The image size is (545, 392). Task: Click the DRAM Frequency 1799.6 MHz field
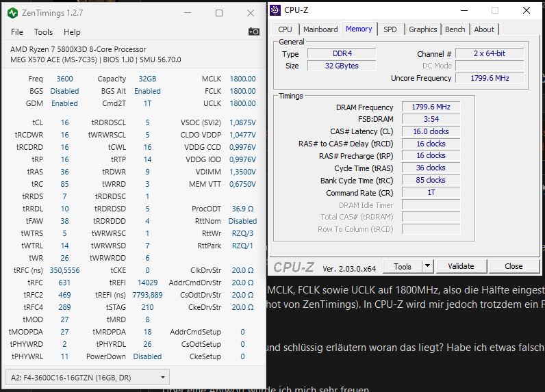pos(431,107)
